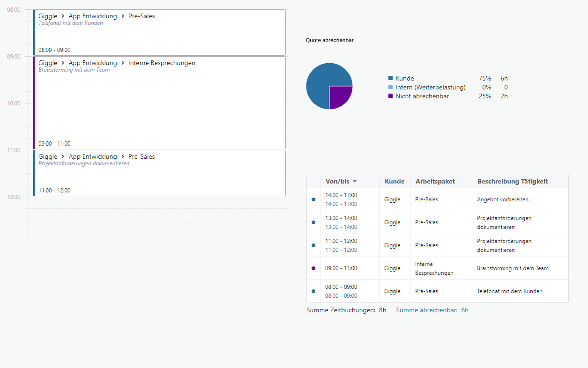Click the light blue Intern (Weiterbelastung) legend square
Image resolution: width=588 pixels, height=368 pixels.
[x=390, y=87]
